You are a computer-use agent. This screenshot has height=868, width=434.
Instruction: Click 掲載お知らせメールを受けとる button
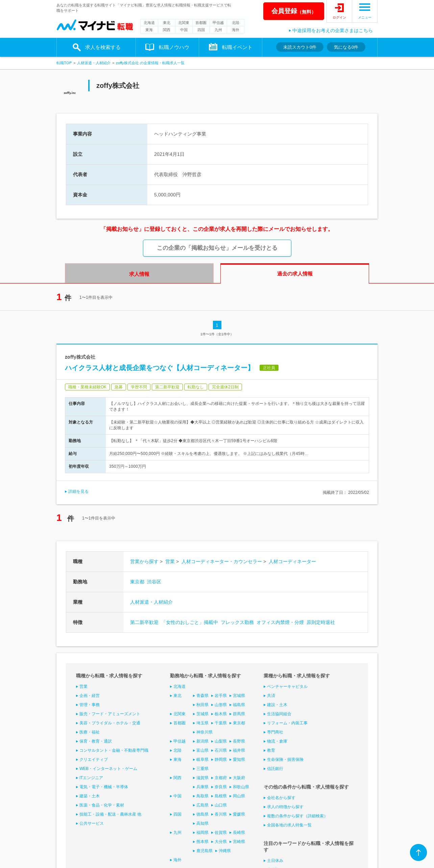pyautogui.click(x=217, y=248)
